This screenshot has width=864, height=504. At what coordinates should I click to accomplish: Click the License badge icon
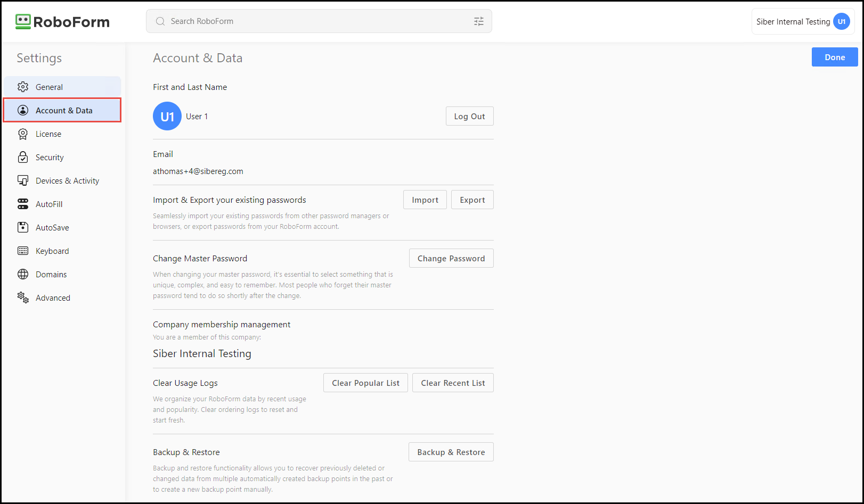pos(23,134)
